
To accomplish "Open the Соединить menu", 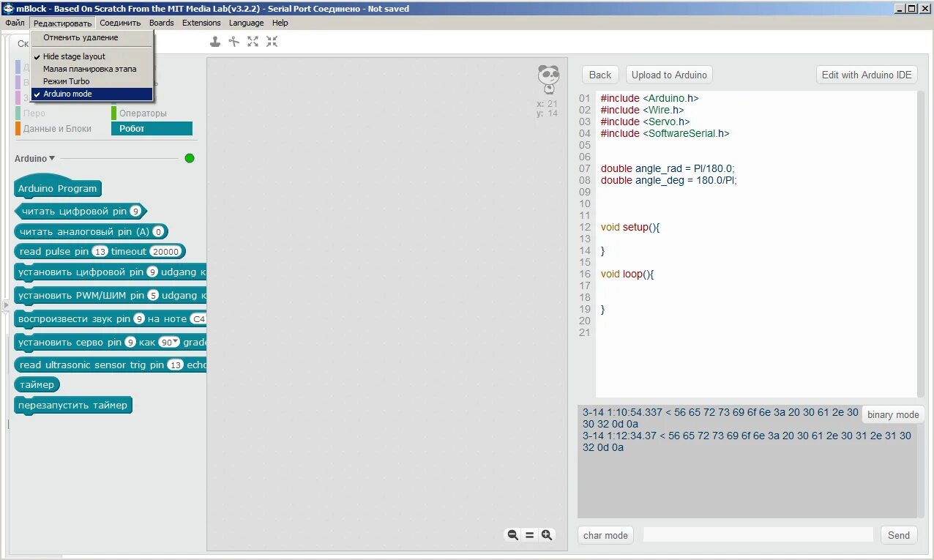I will pos(121,23).
